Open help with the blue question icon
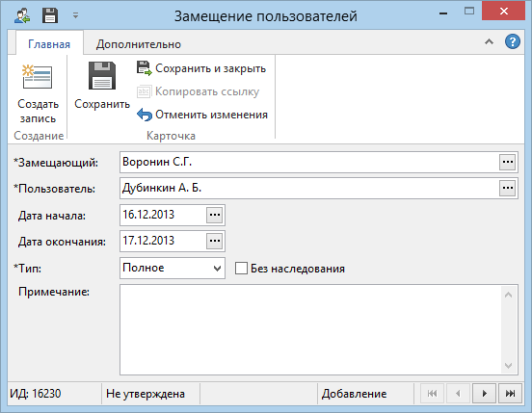 (513, 42)
